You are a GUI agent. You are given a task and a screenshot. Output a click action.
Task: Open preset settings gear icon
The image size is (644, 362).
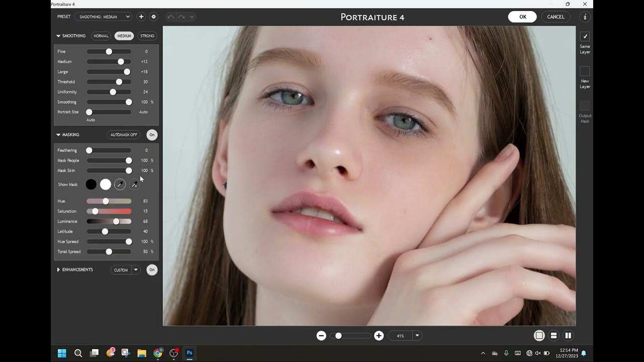(x=153, y=17)
